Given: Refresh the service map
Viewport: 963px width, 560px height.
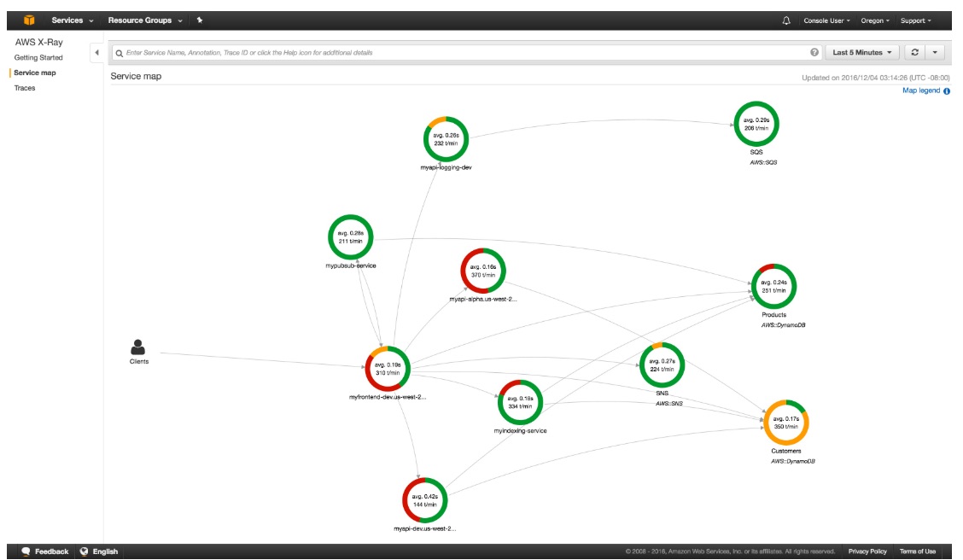Looking at the screenshot, I should [x=914, y=52].
